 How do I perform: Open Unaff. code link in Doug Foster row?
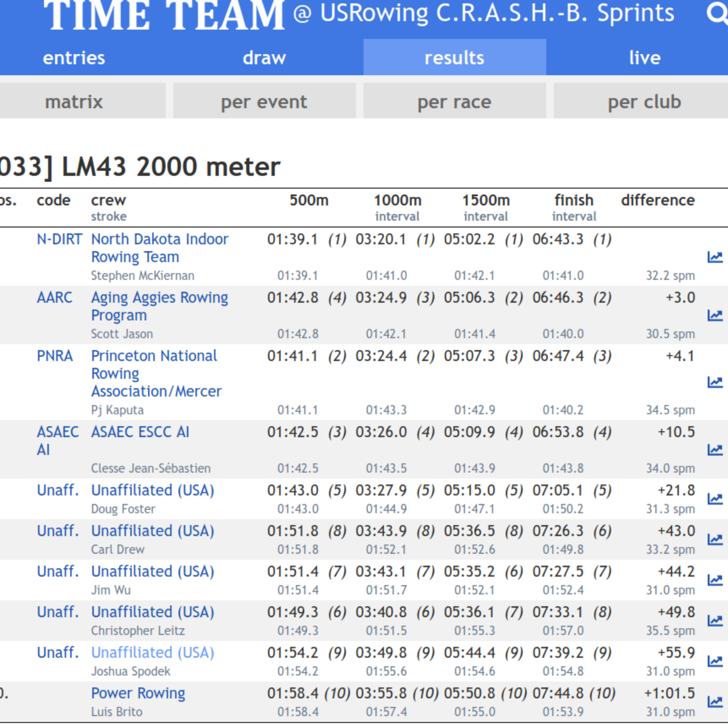point(58,490)
